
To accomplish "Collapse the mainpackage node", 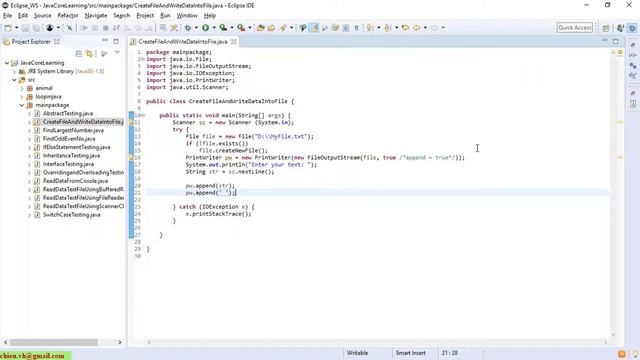I will pyautogui.click(x=22, y=105).
